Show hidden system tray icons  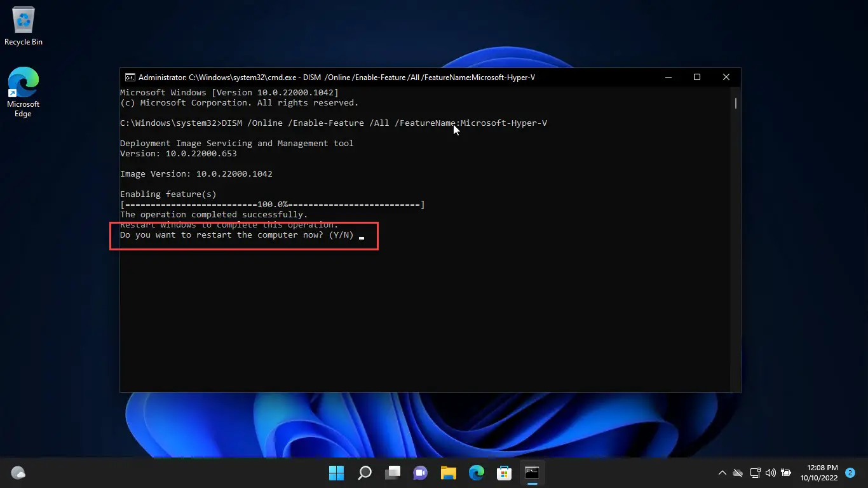point(722,473)
